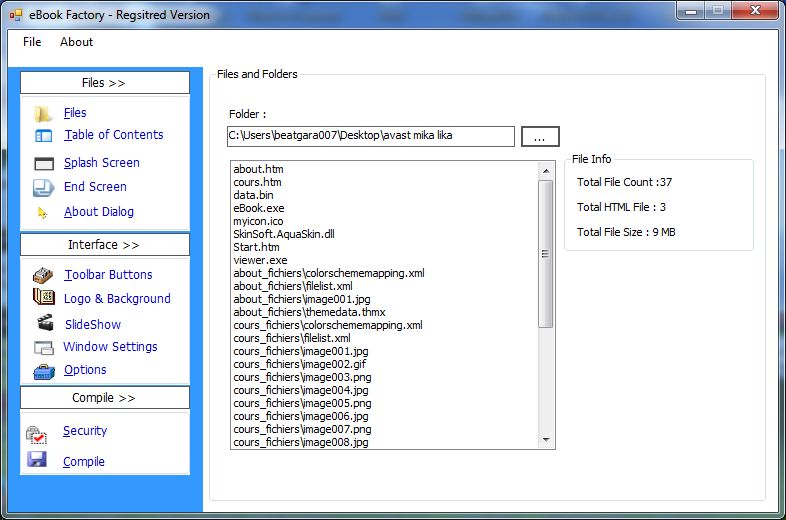This screenshot has height=520, width=786.
Task: Select cours.htm in the file list
Action: 258,182
